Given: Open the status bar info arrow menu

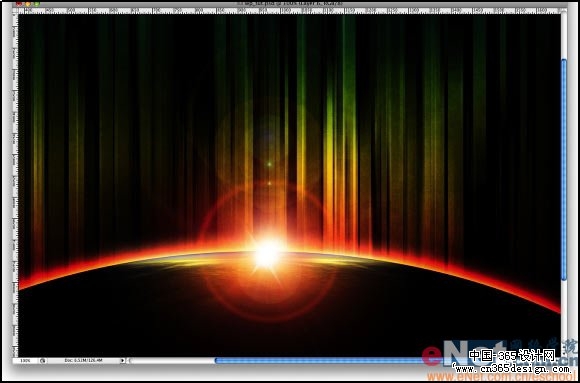Looking at the screenshot, I should coord(122,360).
